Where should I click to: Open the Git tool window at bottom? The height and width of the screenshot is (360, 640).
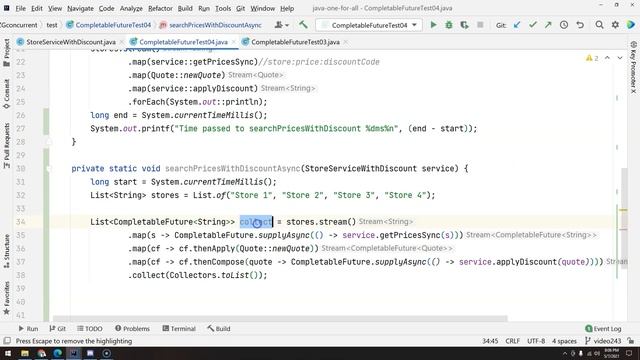pyautogui.click(x=58, y=329)
